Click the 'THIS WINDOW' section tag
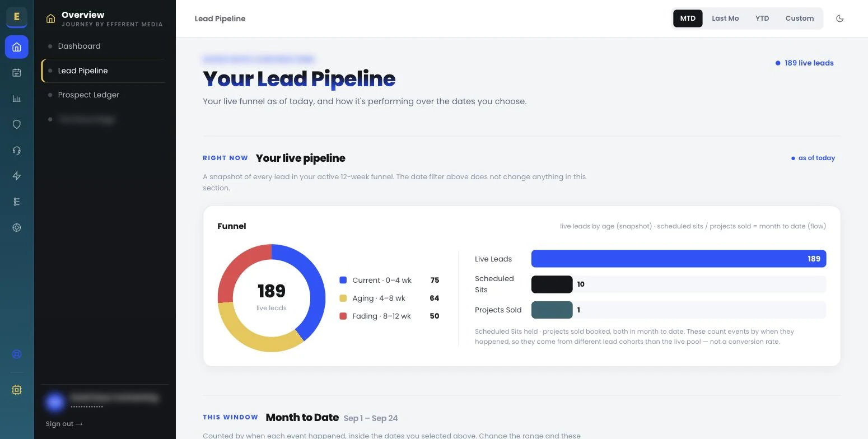The height and width of the screenshot is (439, 868). (230, 417)
